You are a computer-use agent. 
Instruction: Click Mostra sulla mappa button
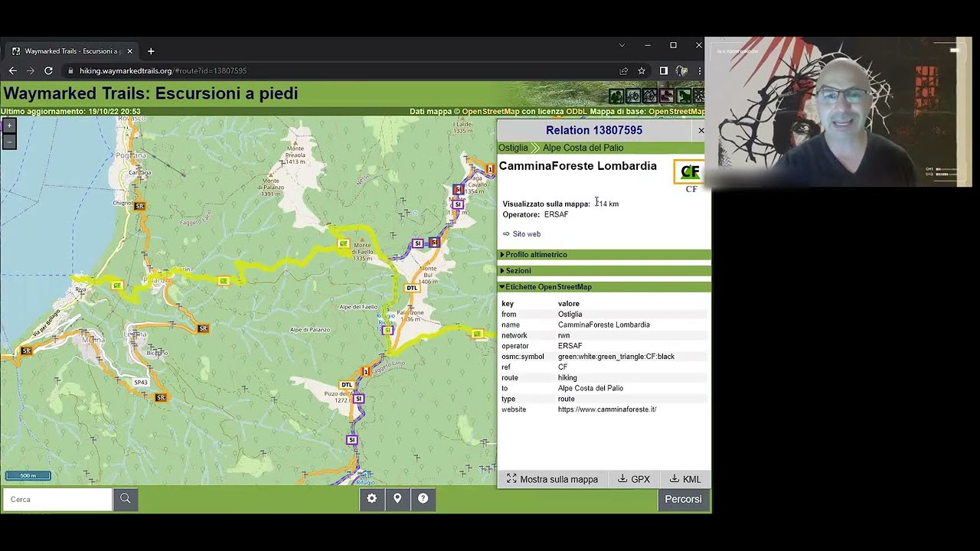click(x=552, y=479)
